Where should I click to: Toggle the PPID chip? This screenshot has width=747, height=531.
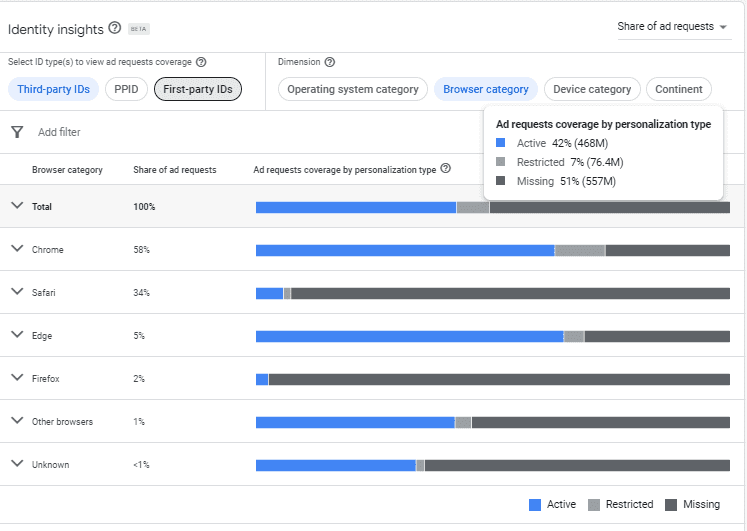[126, 89]
